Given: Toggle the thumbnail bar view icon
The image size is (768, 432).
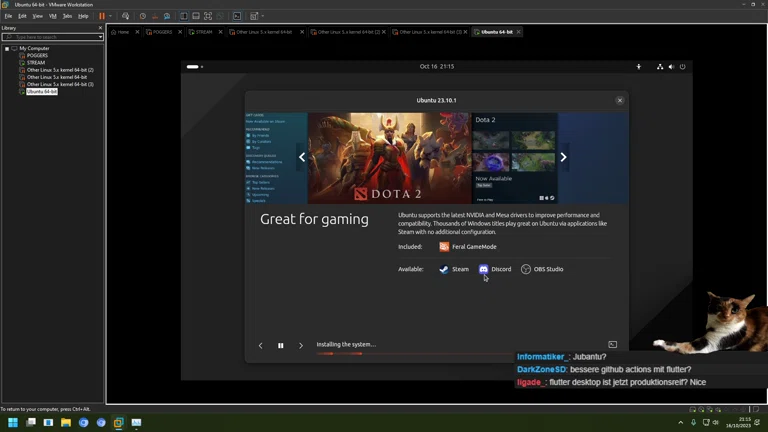Looking at the screenshot, I should pyautogui.click(x=196, y=16).
